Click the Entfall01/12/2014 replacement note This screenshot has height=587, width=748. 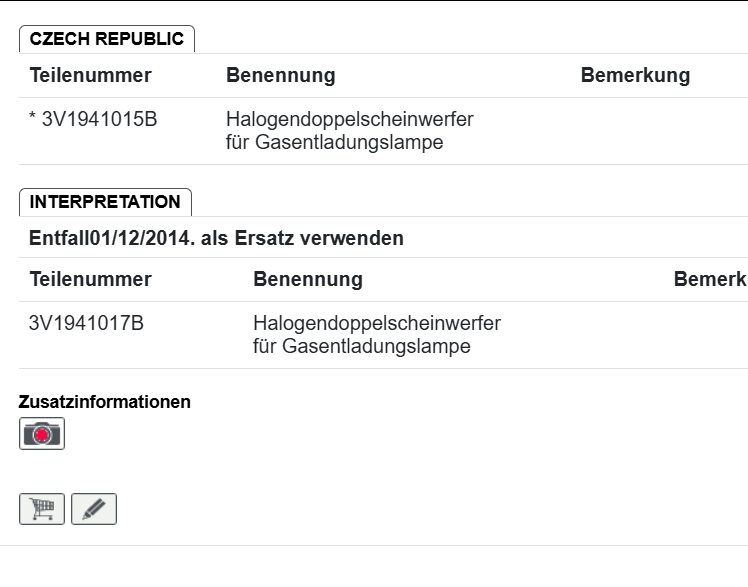(216, 239)
